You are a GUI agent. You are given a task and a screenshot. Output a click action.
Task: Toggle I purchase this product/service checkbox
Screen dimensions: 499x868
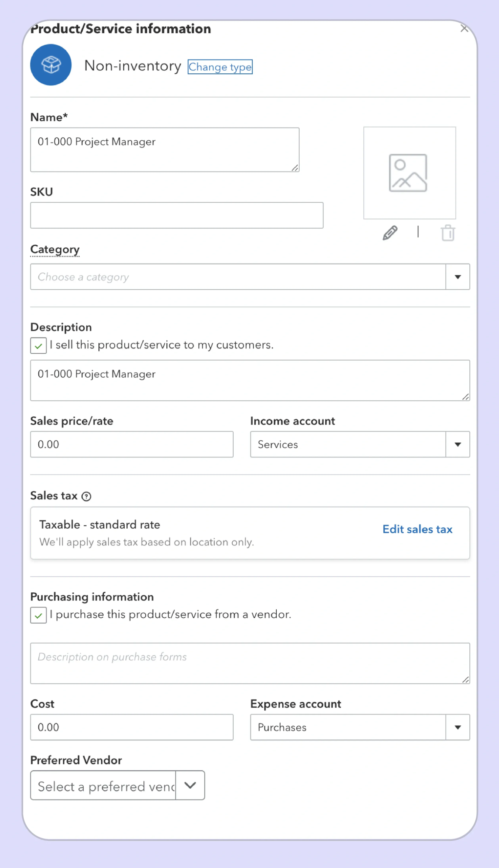(x=38, y=615)
